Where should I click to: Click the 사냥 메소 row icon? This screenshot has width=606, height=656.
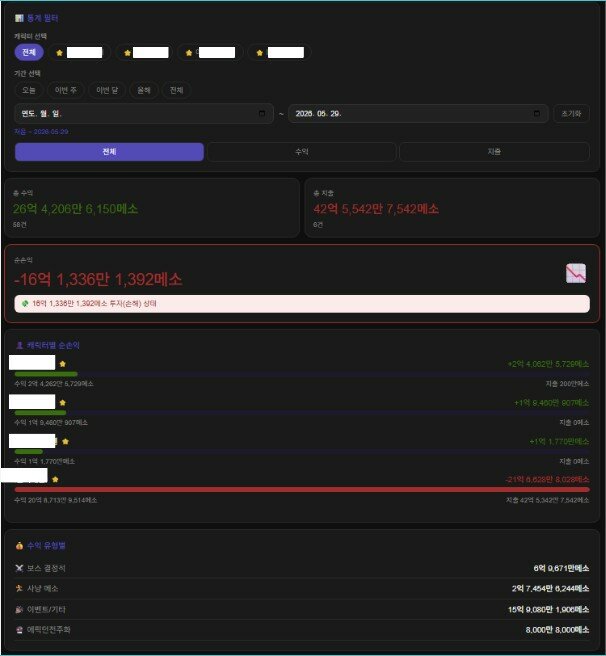click(x=19, y=589)
